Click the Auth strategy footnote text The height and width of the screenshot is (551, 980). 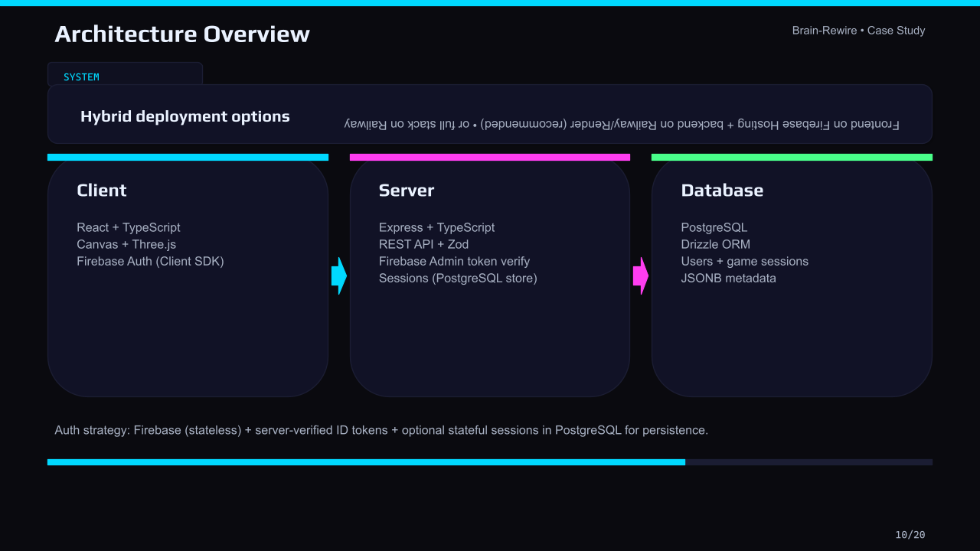pyautogui.click(x=381, y=430)
